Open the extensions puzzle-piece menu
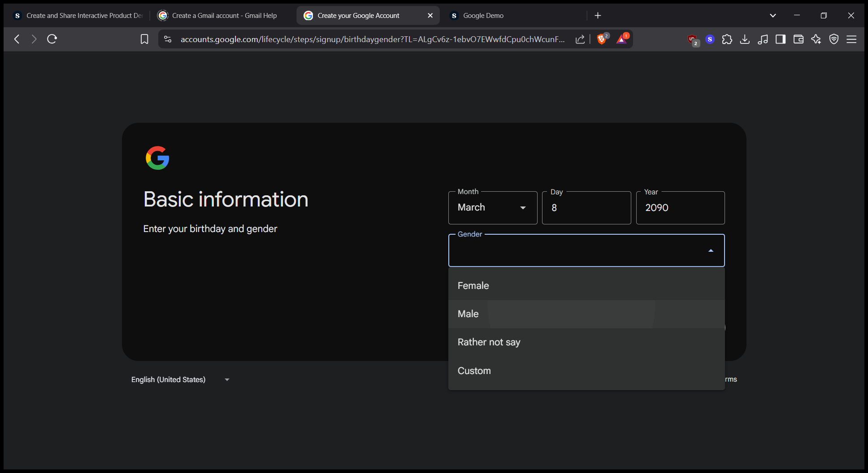Viewport: 868px width, 473px height. pos(727,39)
